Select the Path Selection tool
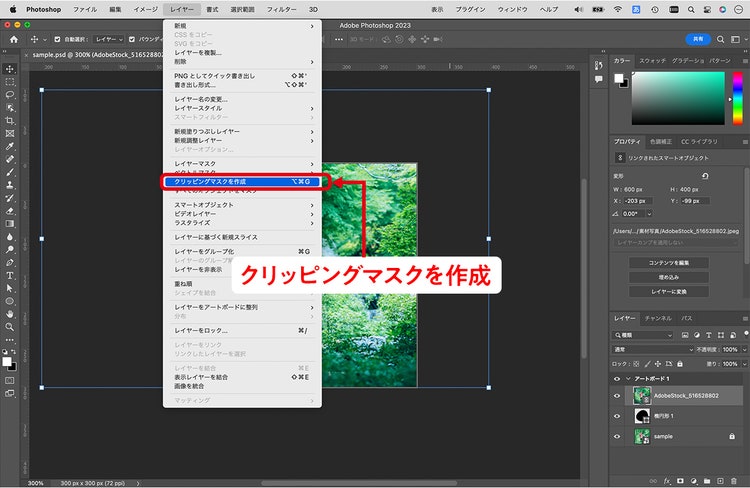The width and height of the screenshot is (750, 488). [x=10, y=288]
